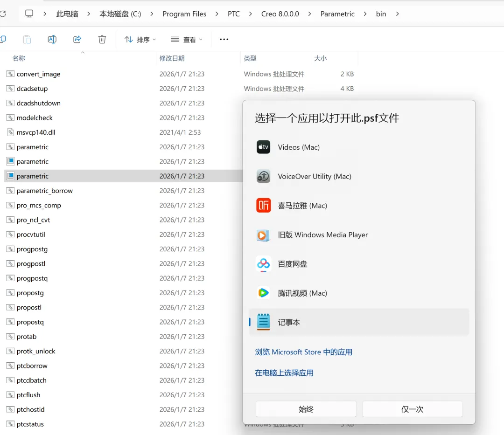Click the computer monitor icon in breadcrumb
Viewport: 504px width, 435px height.
[x=29, y=14]
